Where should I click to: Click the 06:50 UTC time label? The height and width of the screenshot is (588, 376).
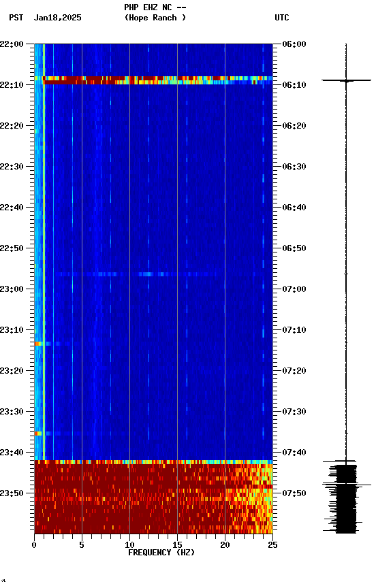[294, 248]
